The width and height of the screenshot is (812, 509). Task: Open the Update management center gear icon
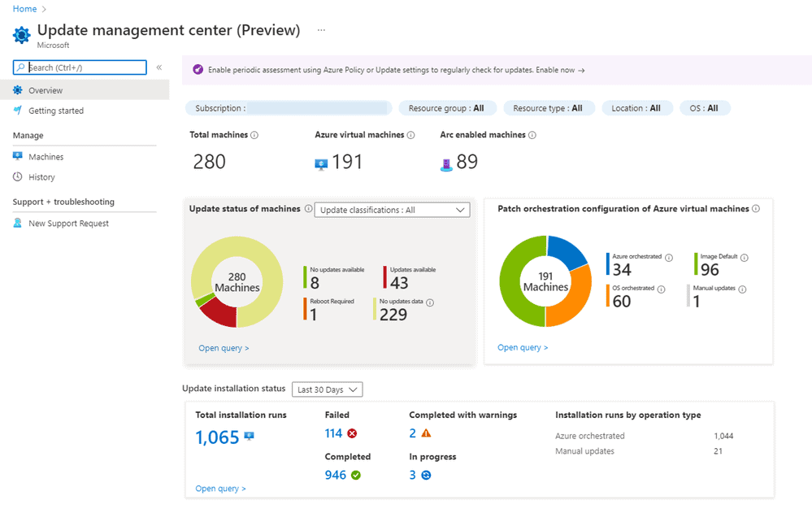[x=21, y=34]
